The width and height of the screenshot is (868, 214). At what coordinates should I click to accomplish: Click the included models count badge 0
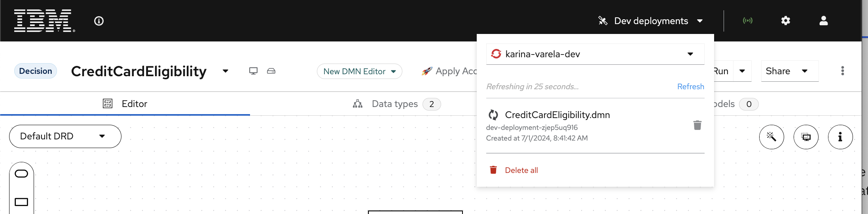[749, 104]
